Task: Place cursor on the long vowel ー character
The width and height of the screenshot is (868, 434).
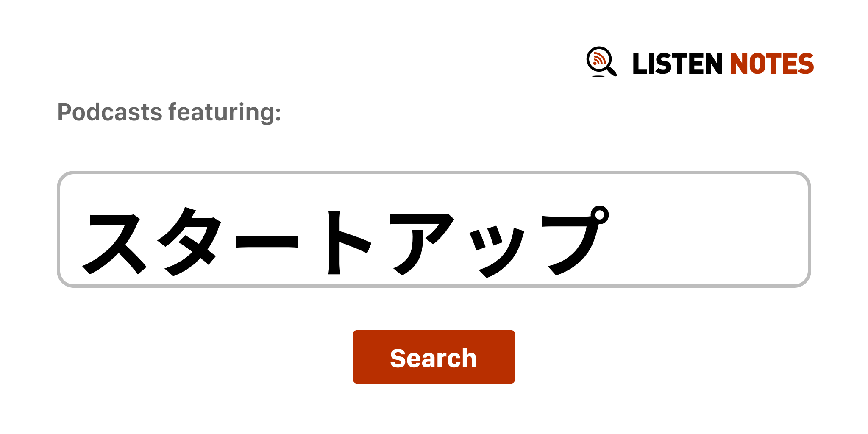Action: tap(267, 241)
